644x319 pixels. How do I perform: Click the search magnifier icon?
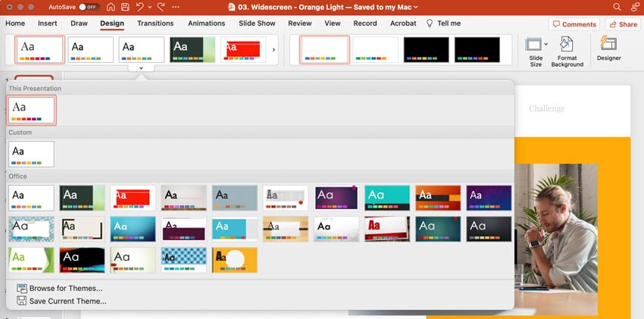pos(614,7)
